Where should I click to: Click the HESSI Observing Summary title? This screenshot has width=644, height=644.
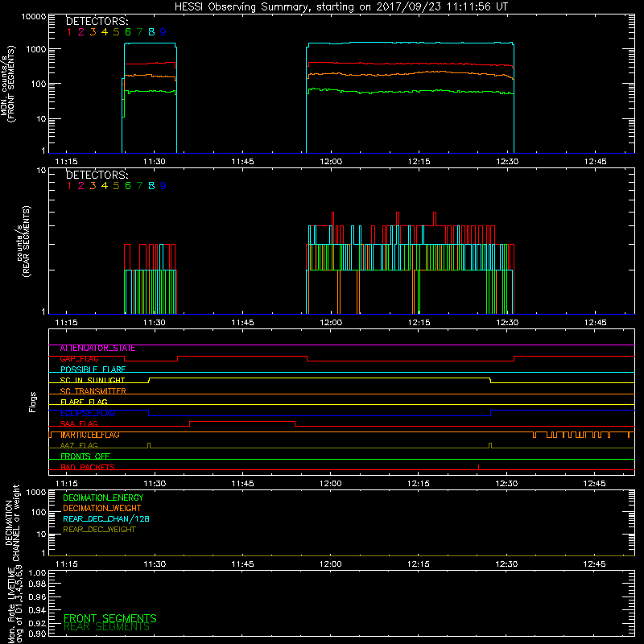click(341, 7)
